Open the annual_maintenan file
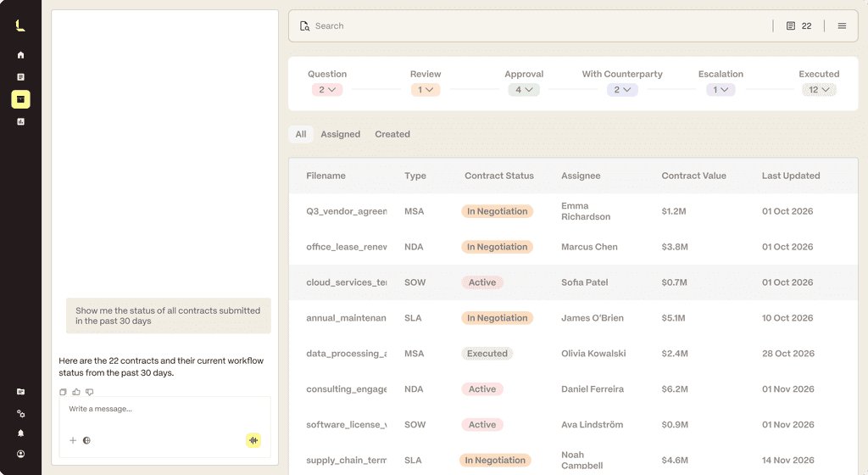The image size is (868, 475). point(347,318)
